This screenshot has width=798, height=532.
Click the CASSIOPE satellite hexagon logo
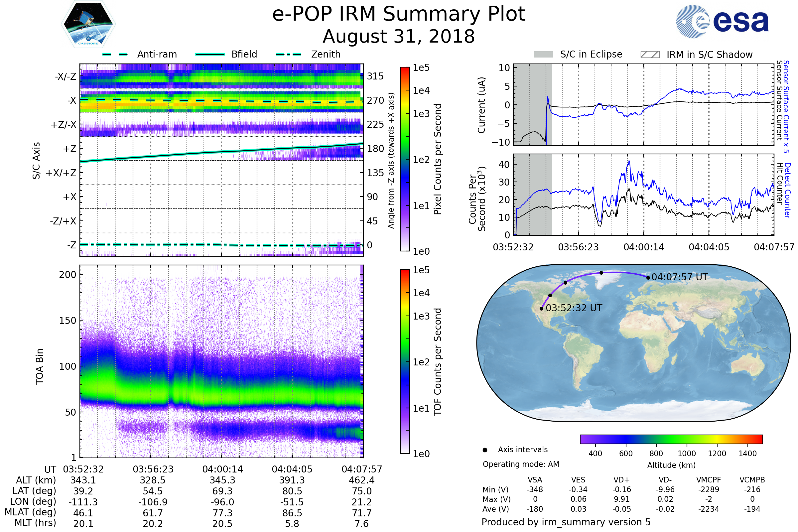[x=88, y=24]
